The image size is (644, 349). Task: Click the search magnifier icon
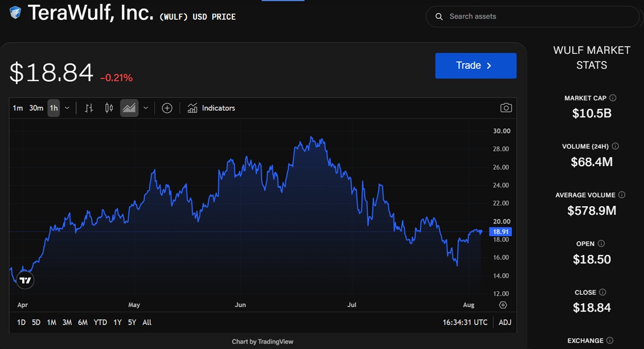point(439,17)
